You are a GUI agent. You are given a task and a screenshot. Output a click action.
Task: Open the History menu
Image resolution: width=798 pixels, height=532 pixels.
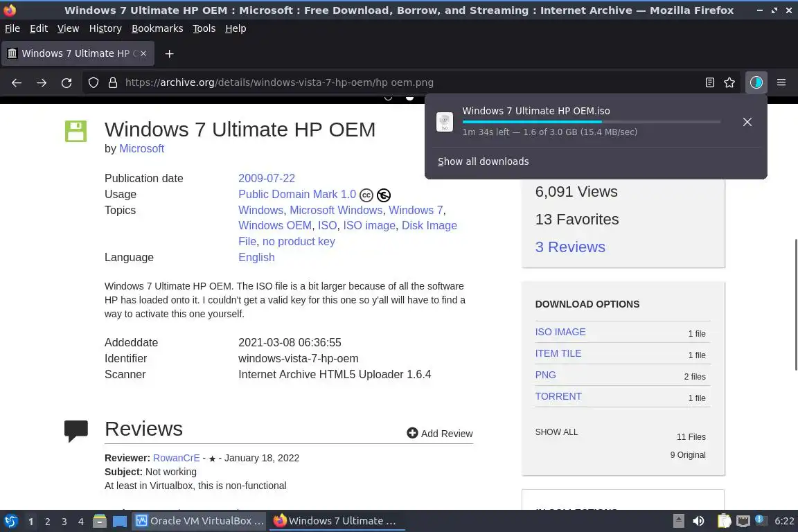105,28
